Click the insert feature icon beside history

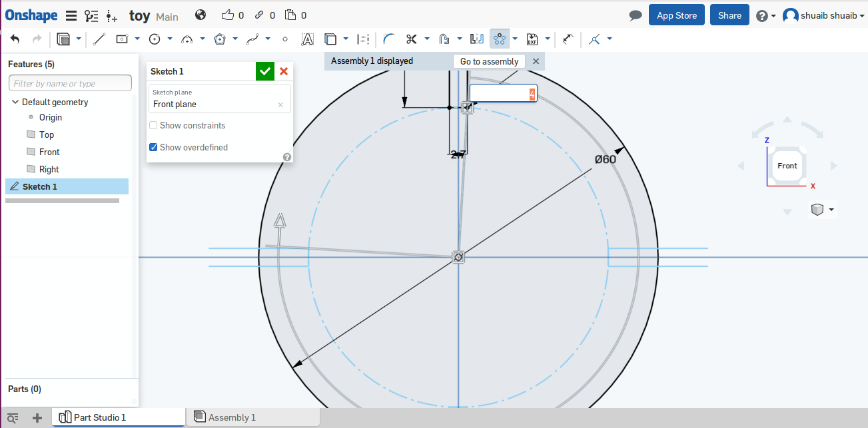(111, 15)
